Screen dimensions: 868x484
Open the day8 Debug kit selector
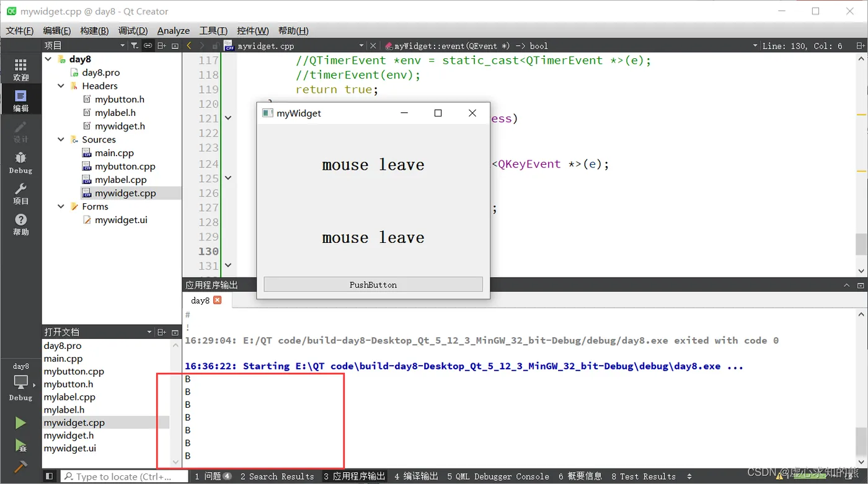click(x=20, y=382)
